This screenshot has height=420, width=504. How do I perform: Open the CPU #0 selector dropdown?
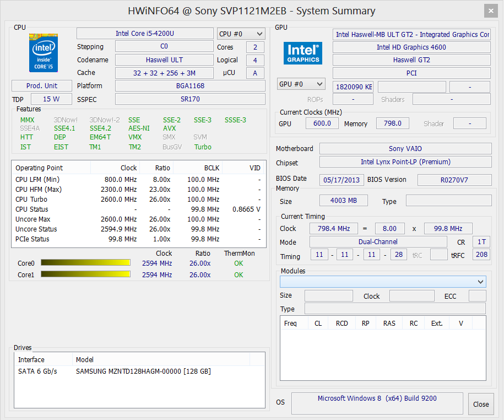click(241, 34)
